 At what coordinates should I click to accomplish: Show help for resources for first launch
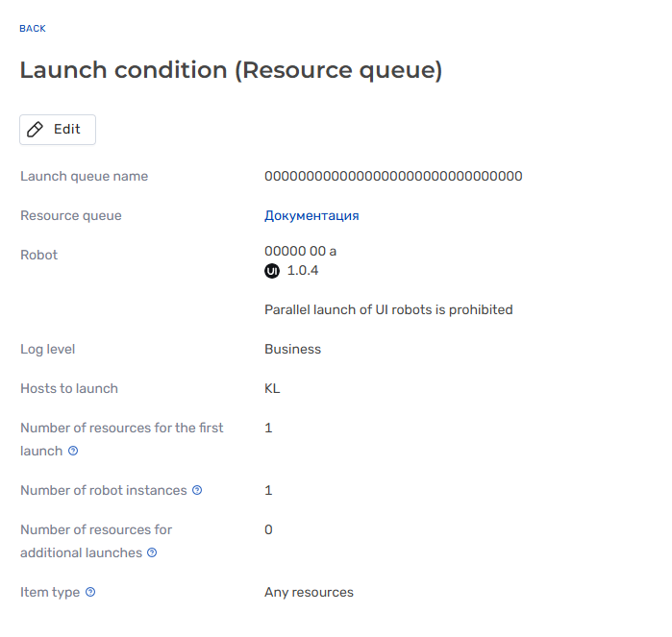pyautogui.click(x=73, y=451)
